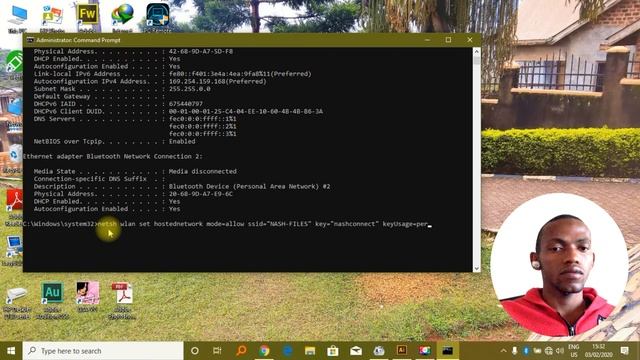Viewport: 640px width, 360px height.
Task: Launch Google Chrome from the taskbar
Action: point(264,351)
